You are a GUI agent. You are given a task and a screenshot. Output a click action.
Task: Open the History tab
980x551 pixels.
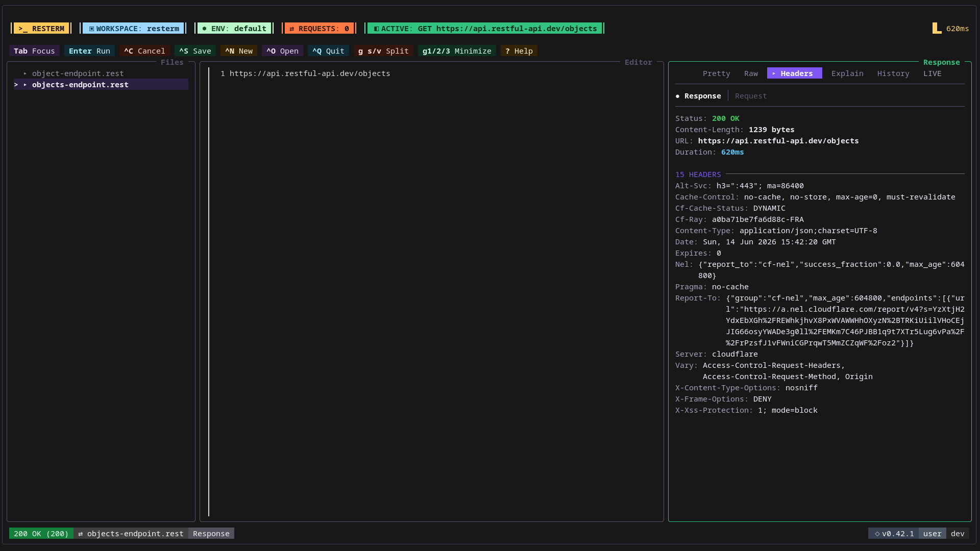click(x=893, y=73)
